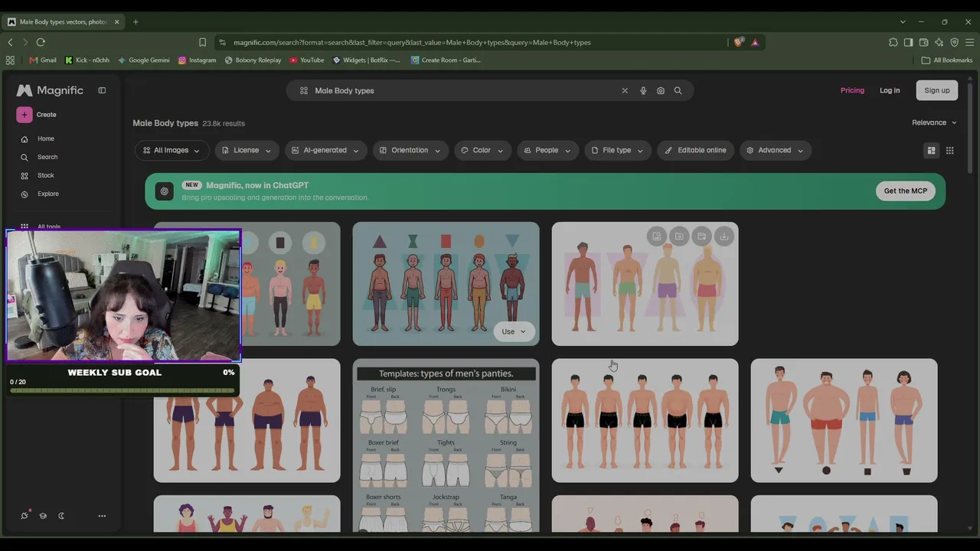Click the pink Create plus icon
980x551 pixels.
(24, 115)
